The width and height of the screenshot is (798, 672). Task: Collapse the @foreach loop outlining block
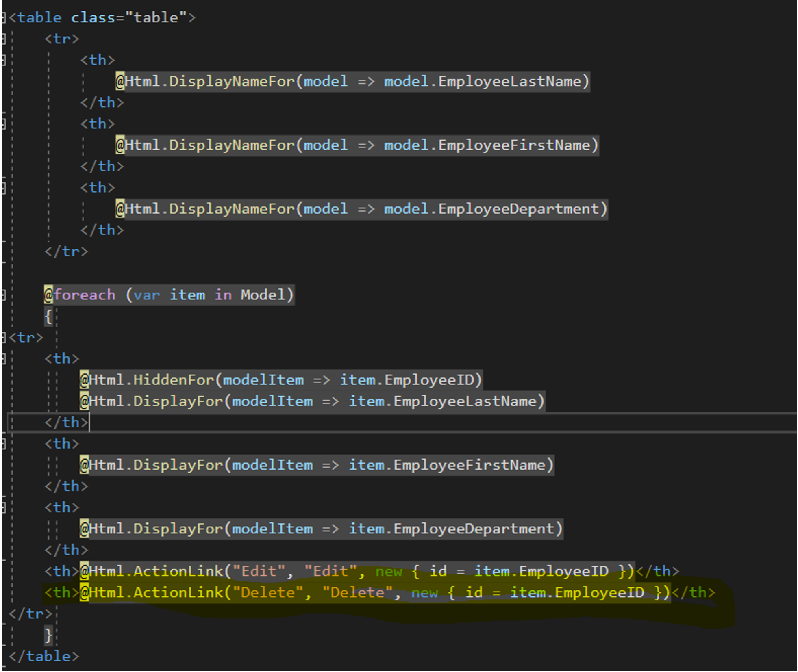click(x=3, y=295)
